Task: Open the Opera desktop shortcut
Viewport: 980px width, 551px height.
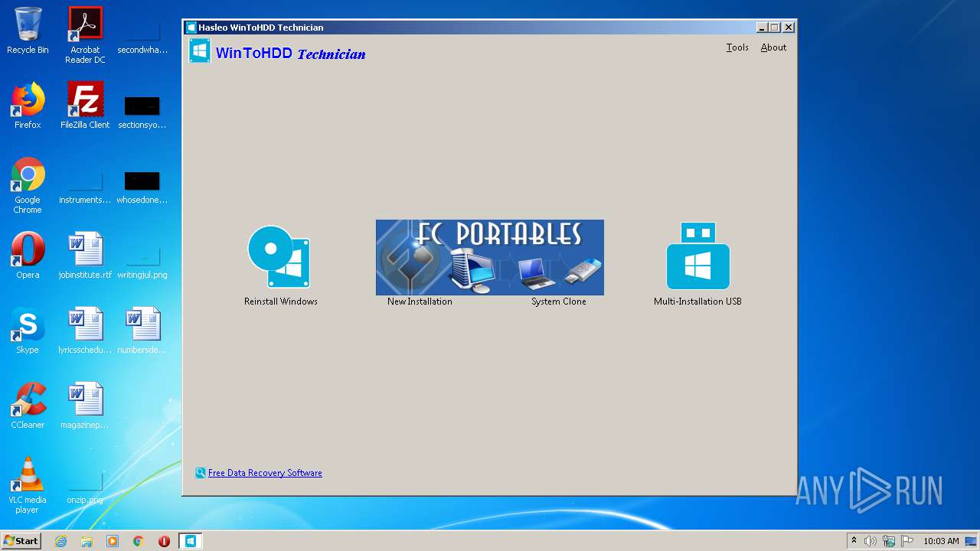Action: (x=28, y=256)
